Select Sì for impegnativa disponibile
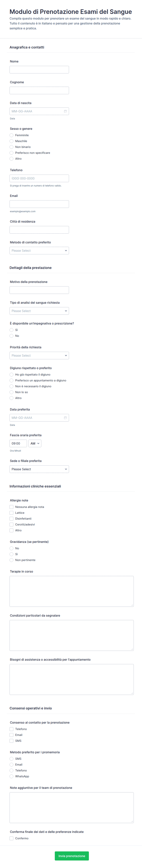The width and height of the screenshot is (142, 868). (x=11, y=330)
